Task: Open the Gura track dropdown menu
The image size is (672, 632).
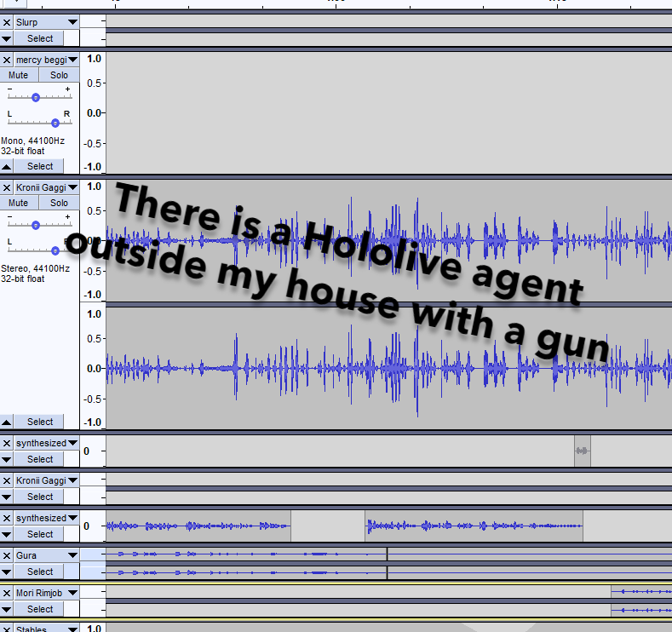Action: (47, 555)
